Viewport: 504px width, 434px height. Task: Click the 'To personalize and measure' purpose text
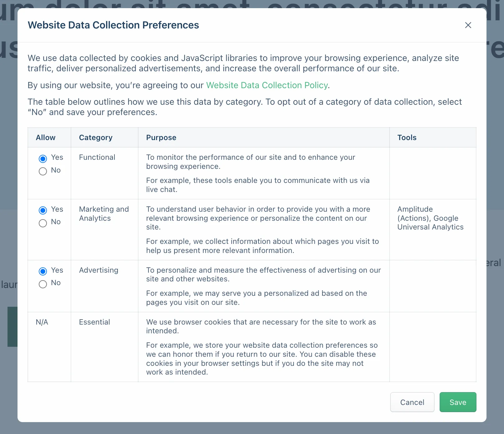tap(263, 274)
